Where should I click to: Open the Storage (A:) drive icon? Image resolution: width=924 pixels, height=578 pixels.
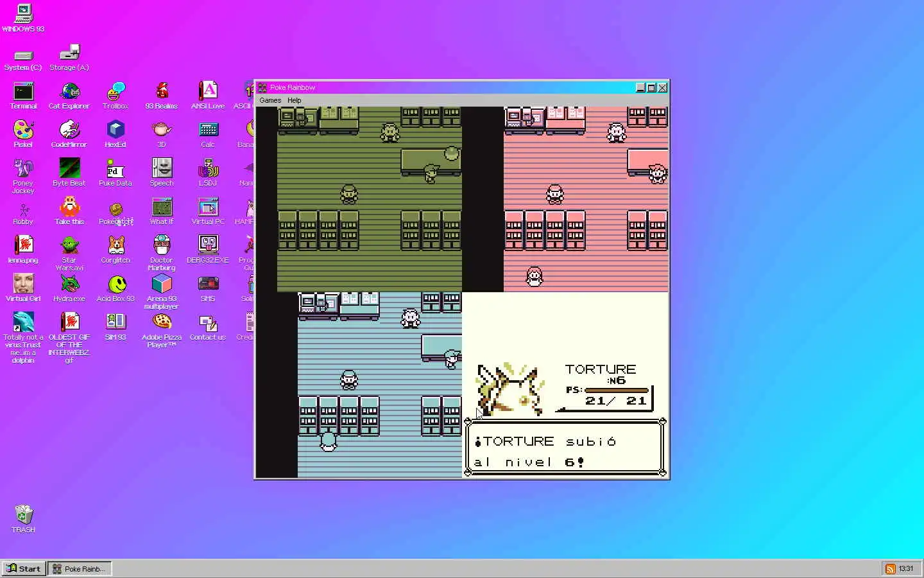tap(69, 58)
